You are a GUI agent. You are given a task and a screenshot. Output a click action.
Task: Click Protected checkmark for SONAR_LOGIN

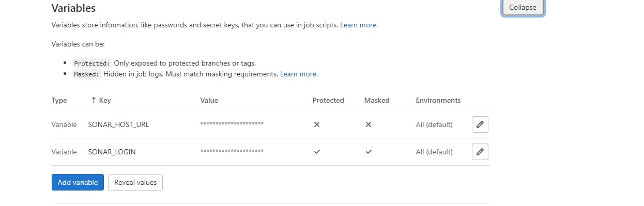317,152
